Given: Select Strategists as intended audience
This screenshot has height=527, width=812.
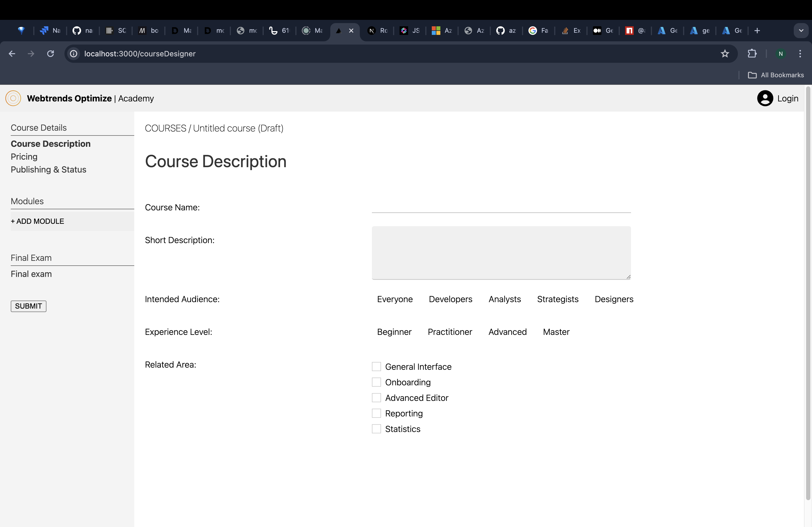Looking at the screenshot, I should [558, 299].
